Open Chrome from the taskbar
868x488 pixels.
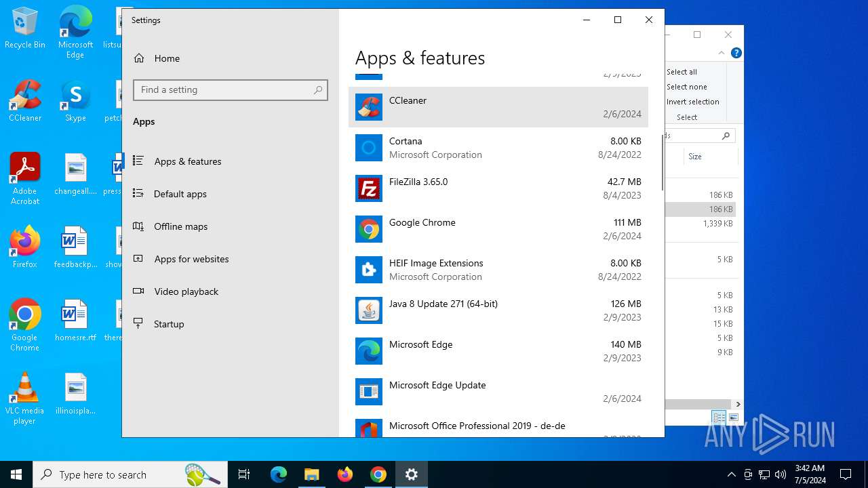(x=378, y=474)
